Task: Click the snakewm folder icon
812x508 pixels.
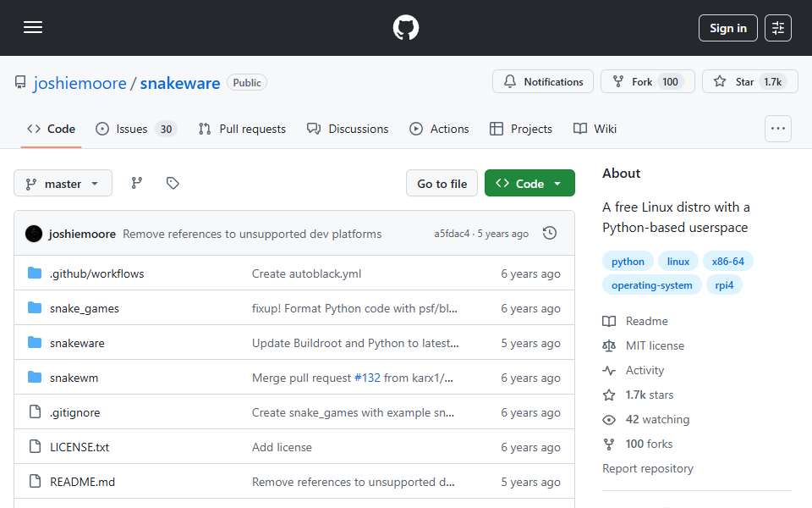Action: click(x=35, y=377)
